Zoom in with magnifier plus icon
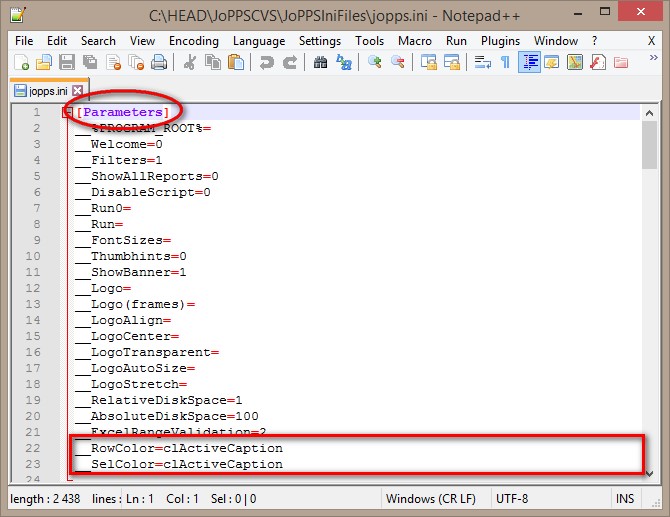The height and width of the screenshot is (517, 670). [375, 62]
